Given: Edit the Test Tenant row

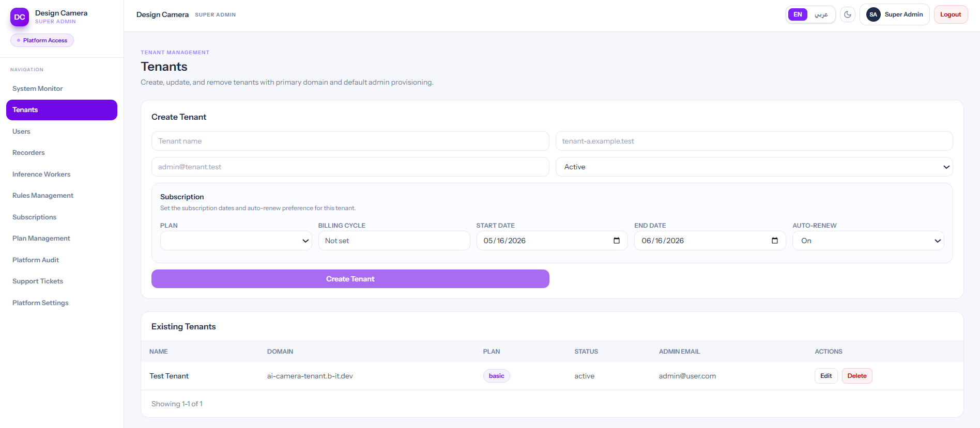Looking at the screenshot, I should (x=826, y=376).
